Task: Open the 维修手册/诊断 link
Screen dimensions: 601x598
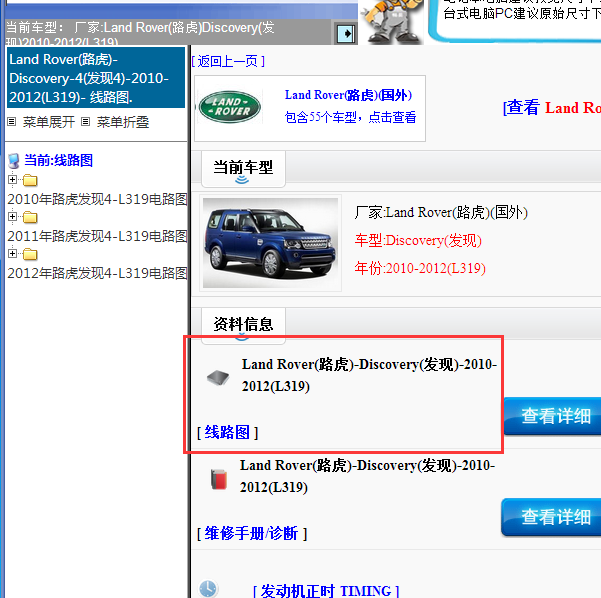Action: pos(252,533)
